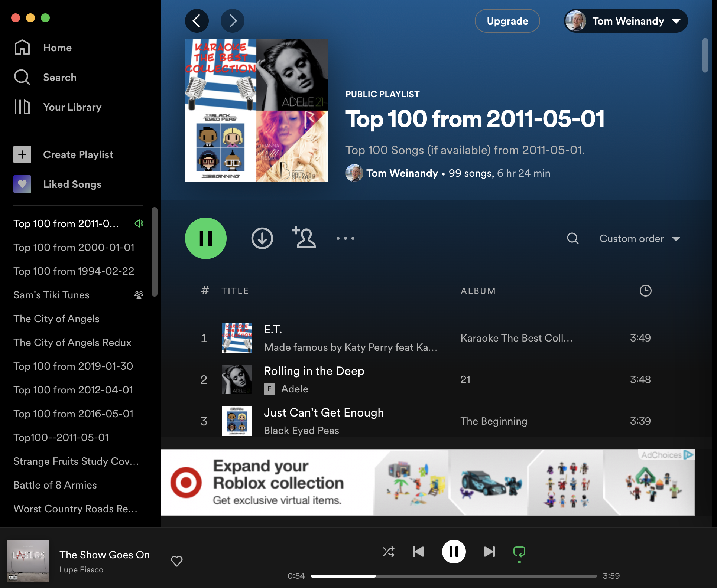The width and height of the screenshot is (717, 588).
Task: Click the Tom Weinandy playlist owner link
Action: click(x=402, y=173)
